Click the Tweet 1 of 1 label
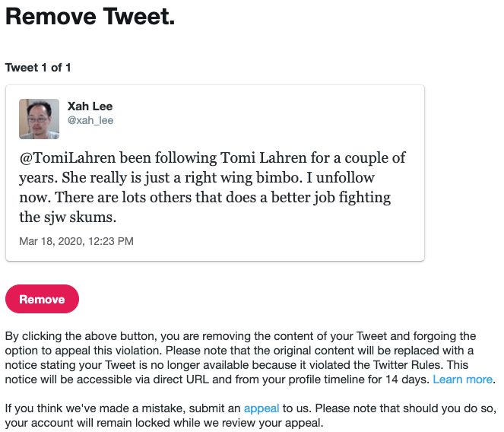This screenshot has width=504, height=432. 38,68
